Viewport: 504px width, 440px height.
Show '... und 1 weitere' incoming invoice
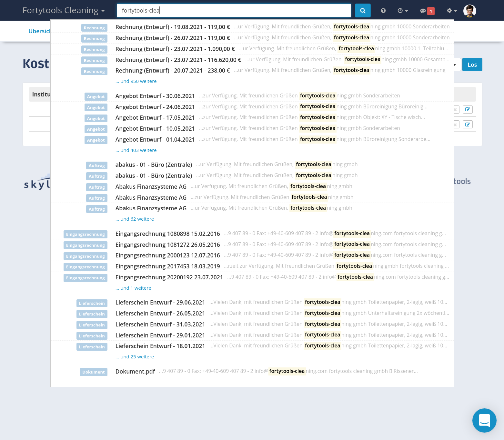(133, 288)
